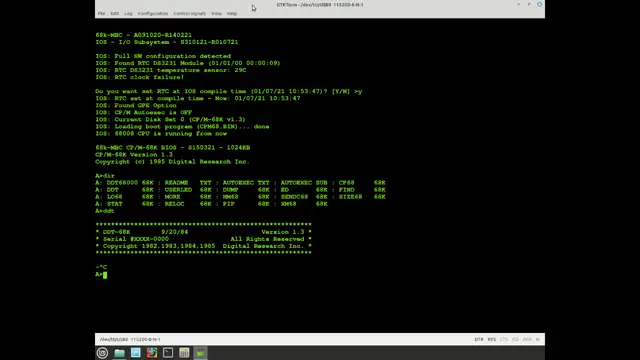
Task: Click the 'IOS: CP/M Autoexec is OFF' line
Action: (x=144, y=112)
